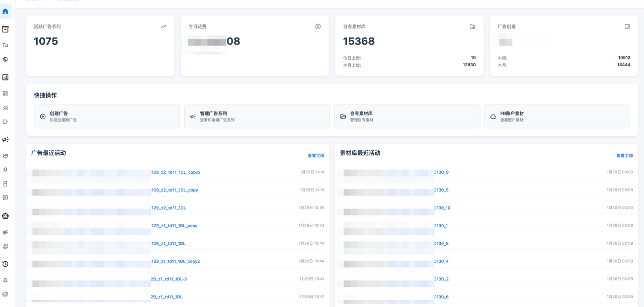The height and width of the screenshot is (307, 644).
Task: Click the globe icon in sidebar
Action: [6, 59]
